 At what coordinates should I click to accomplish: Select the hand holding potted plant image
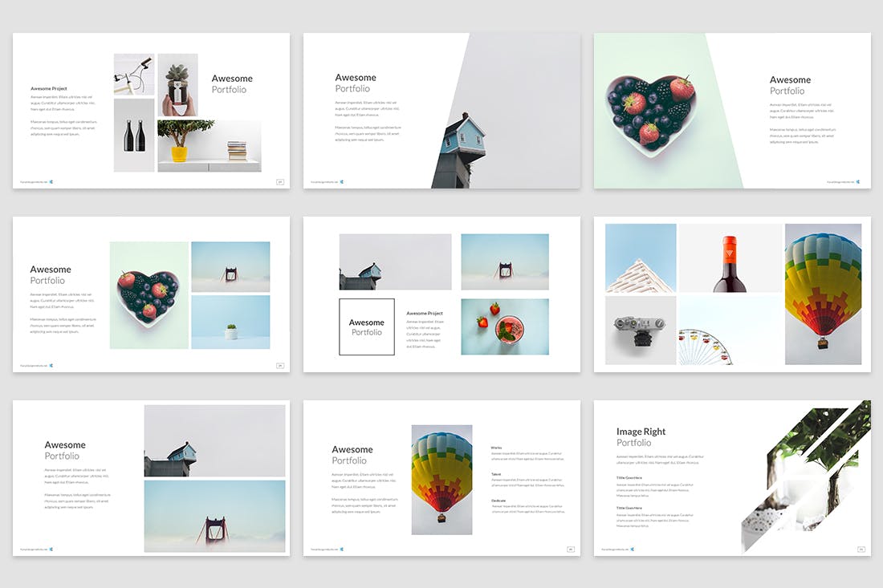click(177, 85)
